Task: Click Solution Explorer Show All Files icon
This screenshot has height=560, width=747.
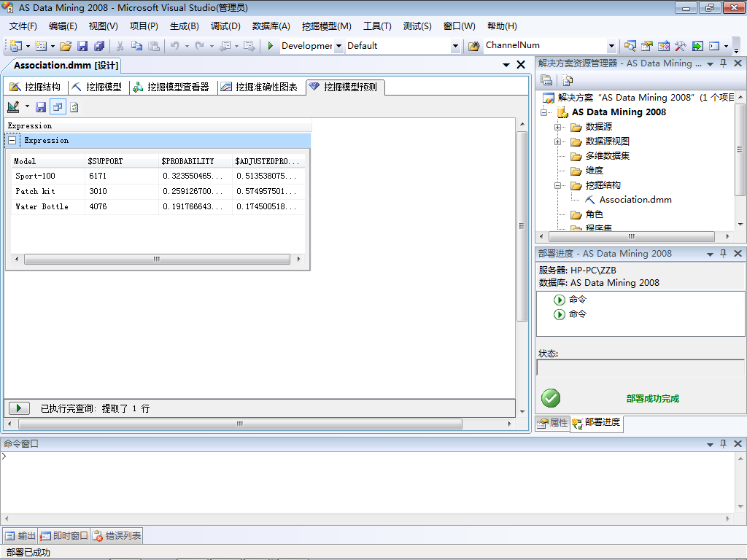Action: point(567,80)
